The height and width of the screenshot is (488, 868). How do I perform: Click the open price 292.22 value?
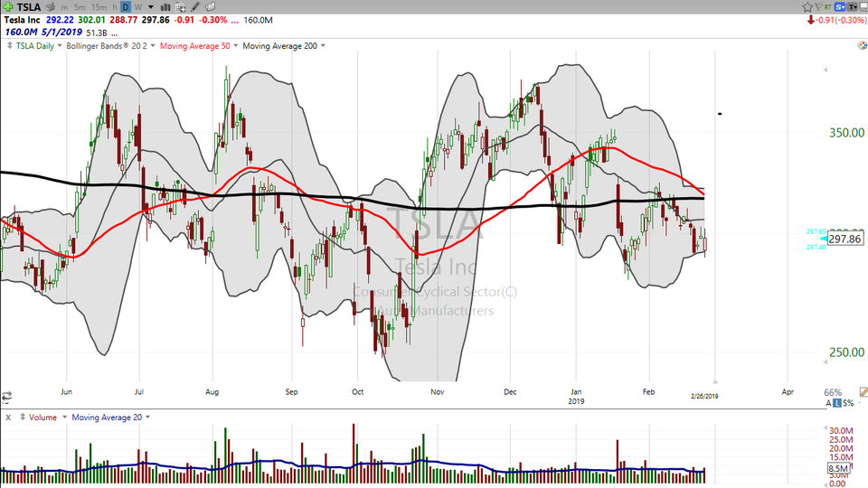point(60,20)
